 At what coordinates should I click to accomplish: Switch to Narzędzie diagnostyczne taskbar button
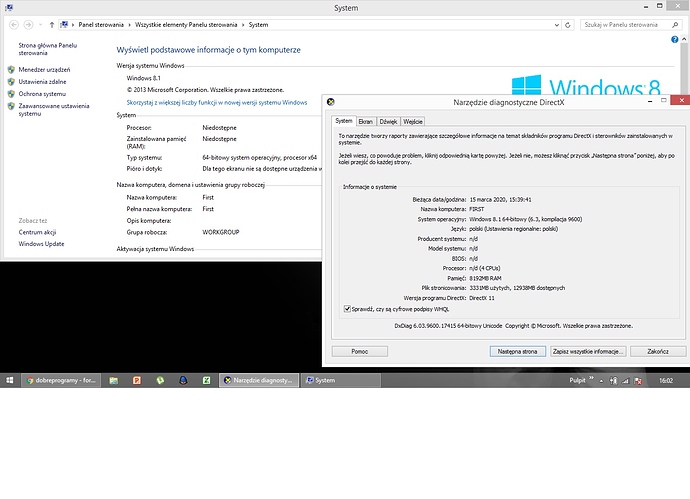tap(259, 381)
